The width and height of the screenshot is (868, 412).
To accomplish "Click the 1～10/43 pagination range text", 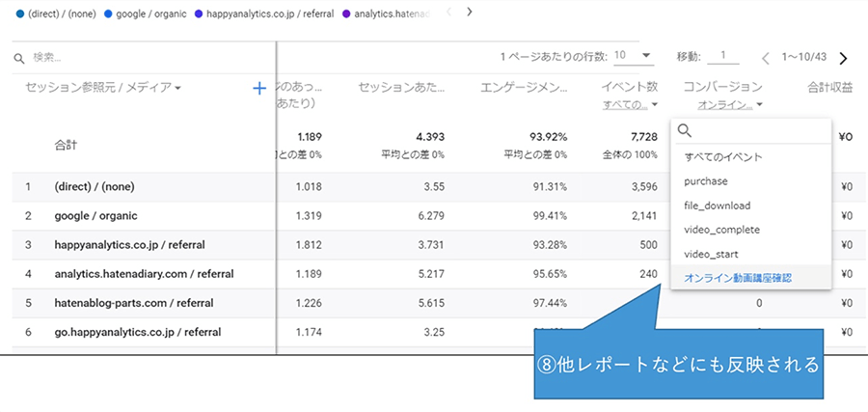I will click(804, 57).
